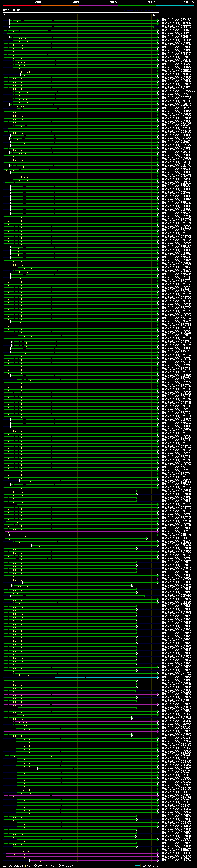197x868 pixels.
Task: Select the UniRef100_B5MEX9 label
Action: (177, 54)
